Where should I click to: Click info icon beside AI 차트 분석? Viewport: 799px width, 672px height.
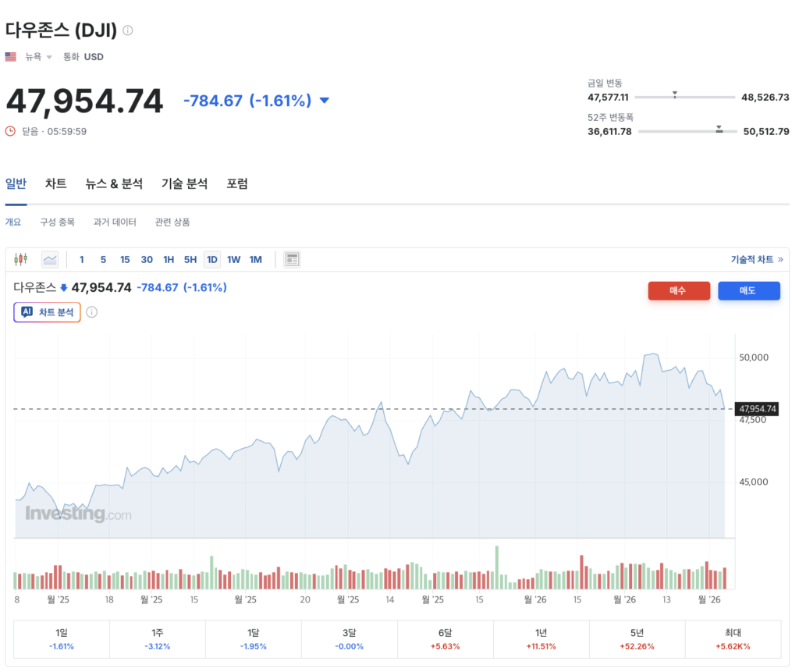[91, 312]
